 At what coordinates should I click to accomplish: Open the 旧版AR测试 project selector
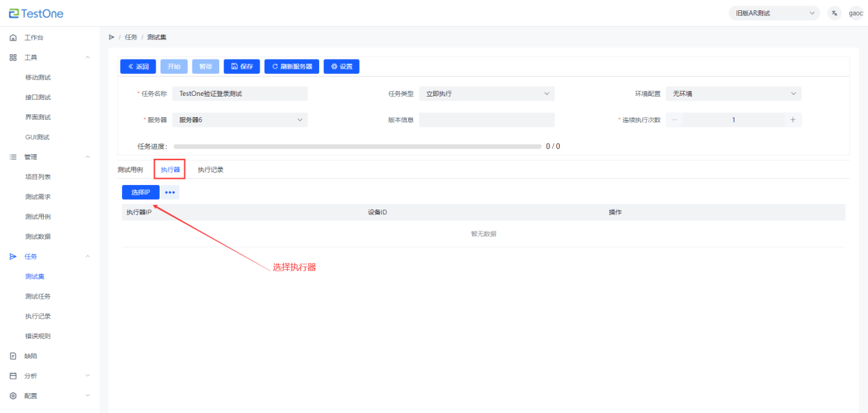point(773,13)
